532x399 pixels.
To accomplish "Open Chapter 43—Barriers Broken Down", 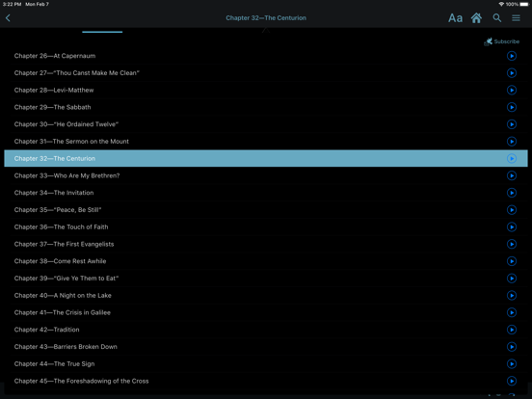I will [x=66, y=346].
